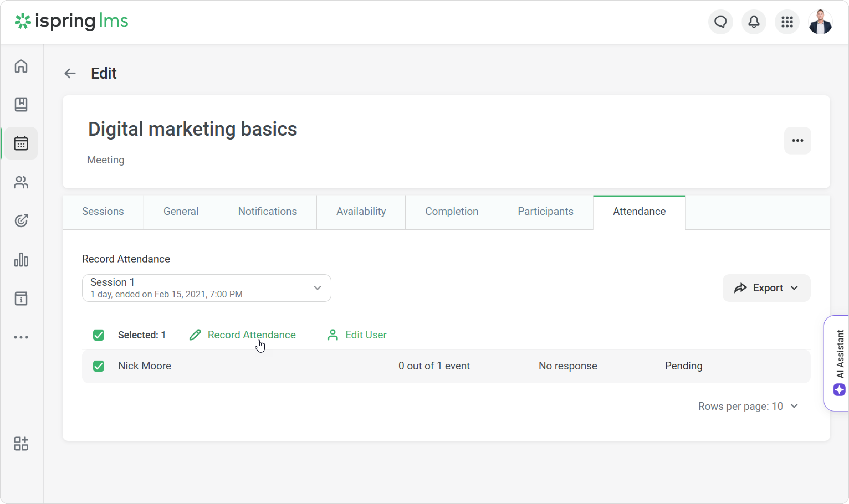Open the three-dot menu on event card

click(x=797, y=141)
